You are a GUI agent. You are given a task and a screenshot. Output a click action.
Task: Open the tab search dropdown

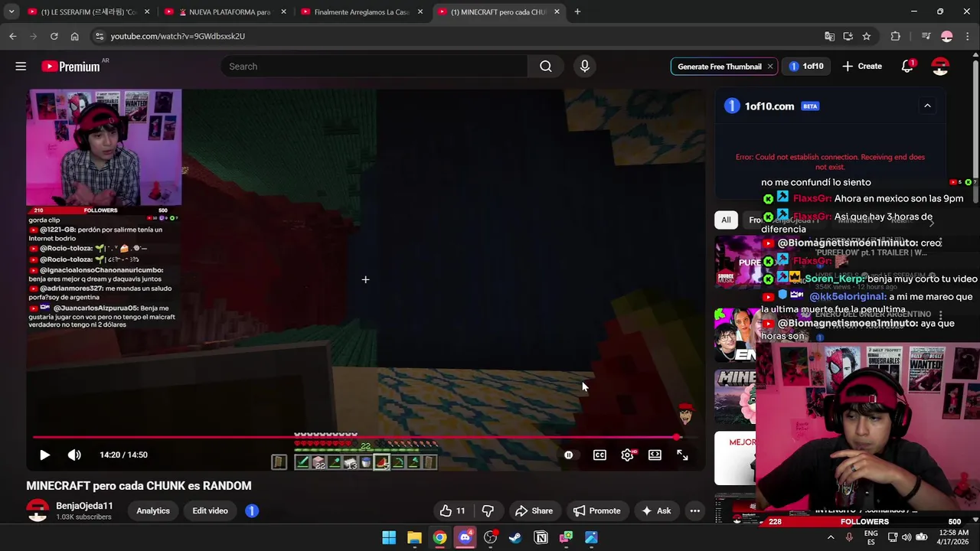pos(11,11)
